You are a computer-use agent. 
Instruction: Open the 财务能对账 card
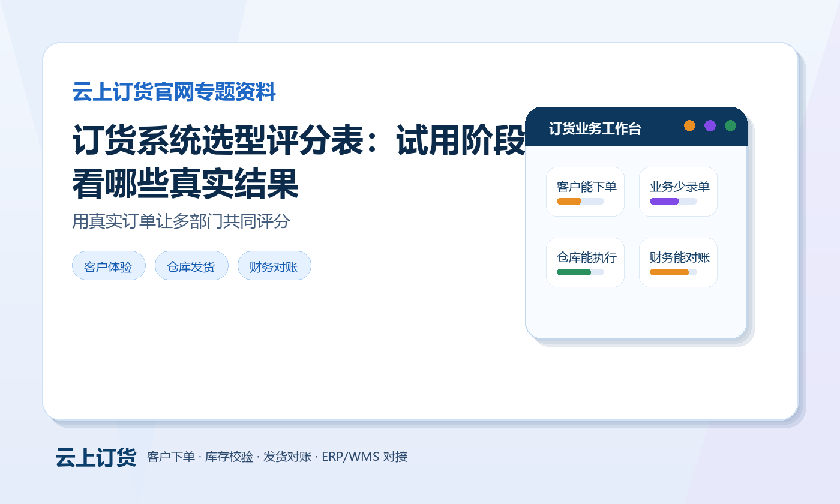pos(678,262)
